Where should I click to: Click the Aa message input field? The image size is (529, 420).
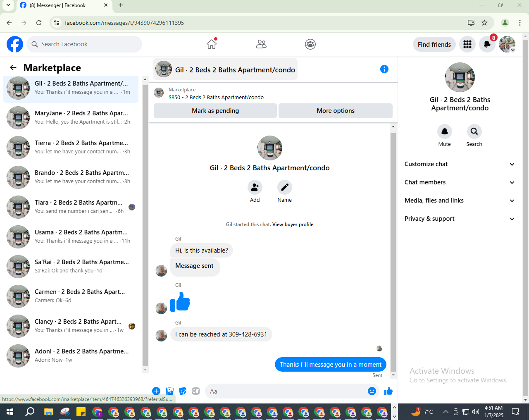click(285, 391)
